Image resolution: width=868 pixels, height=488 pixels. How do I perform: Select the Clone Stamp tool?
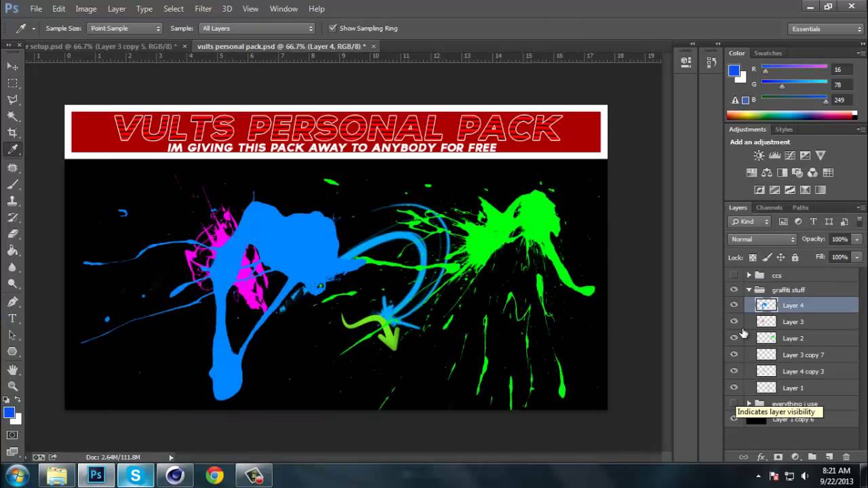(x=12, y=201)
